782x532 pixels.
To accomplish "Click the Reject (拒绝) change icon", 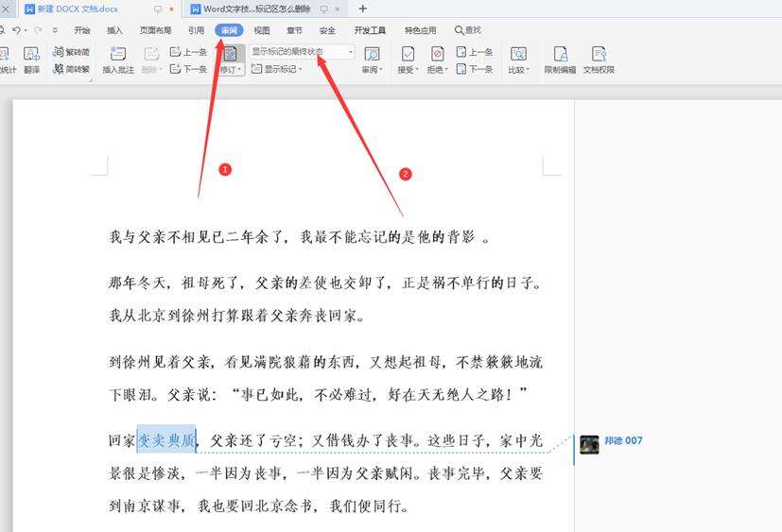I will [x=438, y=54].
